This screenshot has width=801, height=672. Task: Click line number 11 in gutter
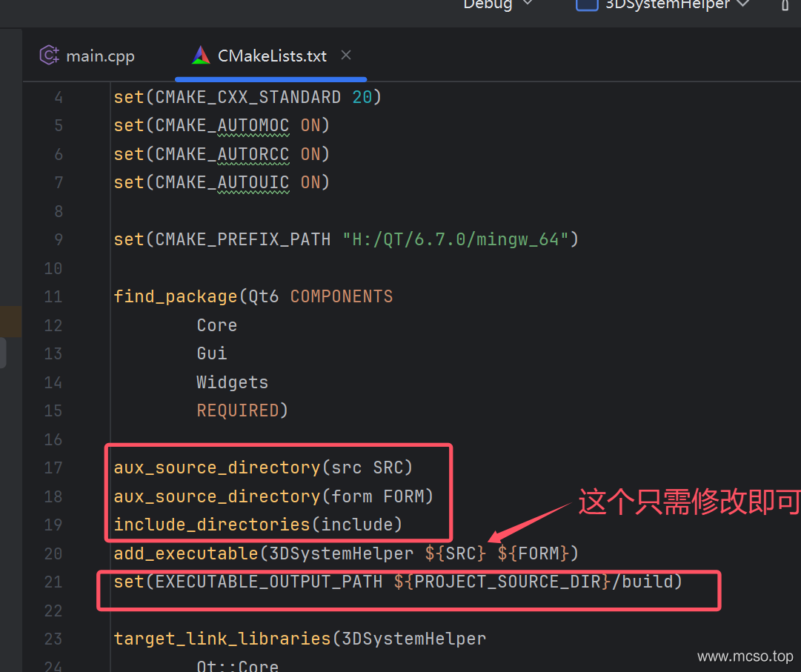pos(53,296)
